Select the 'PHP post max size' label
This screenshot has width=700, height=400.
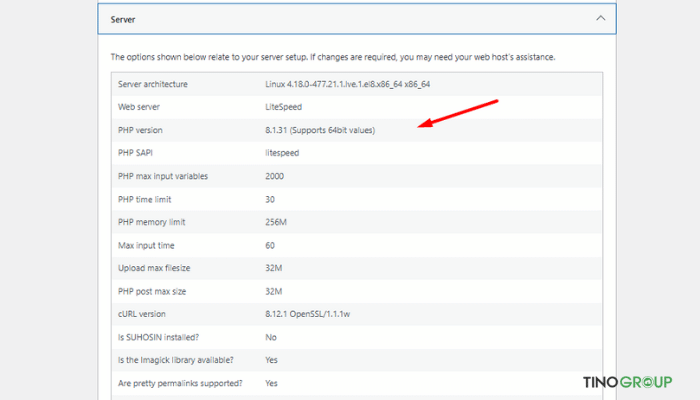click(152, 292)
